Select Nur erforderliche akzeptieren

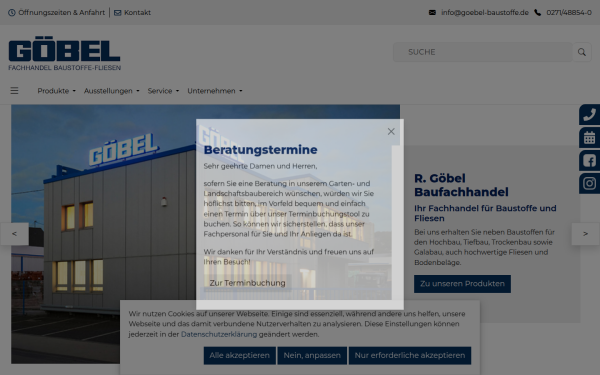410,355
